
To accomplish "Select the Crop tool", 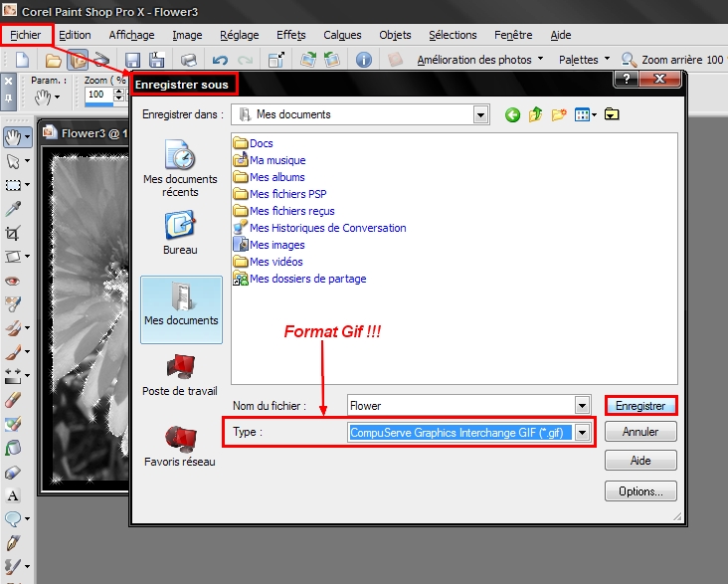I will 13,233.
